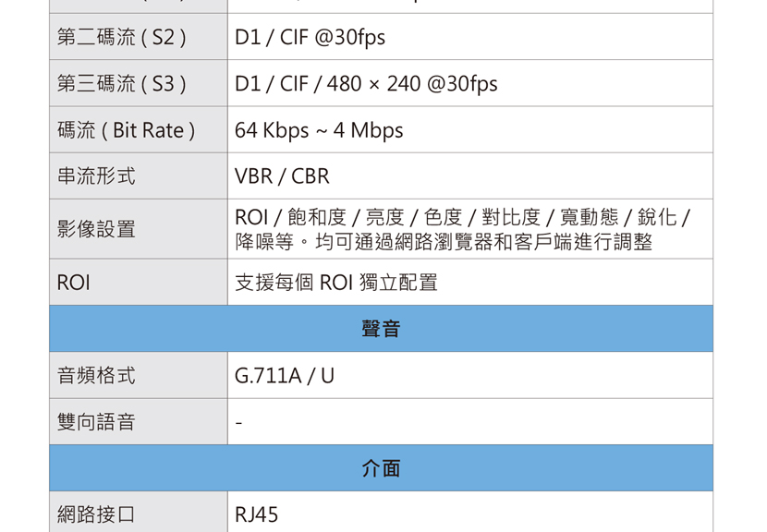Image resolution: width=767 pixels, height=532 pixels.
Task: Click the D1 / CIF @30fps value
Action: tap(310, 38)
